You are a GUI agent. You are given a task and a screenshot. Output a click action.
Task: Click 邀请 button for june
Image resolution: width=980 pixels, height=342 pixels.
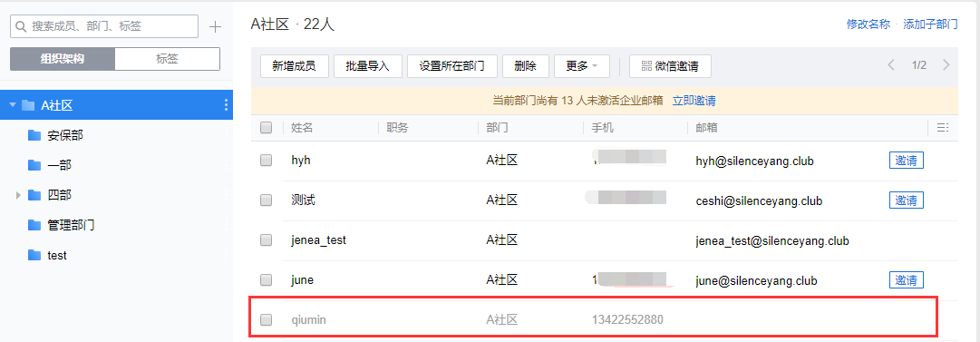point(907,280)
